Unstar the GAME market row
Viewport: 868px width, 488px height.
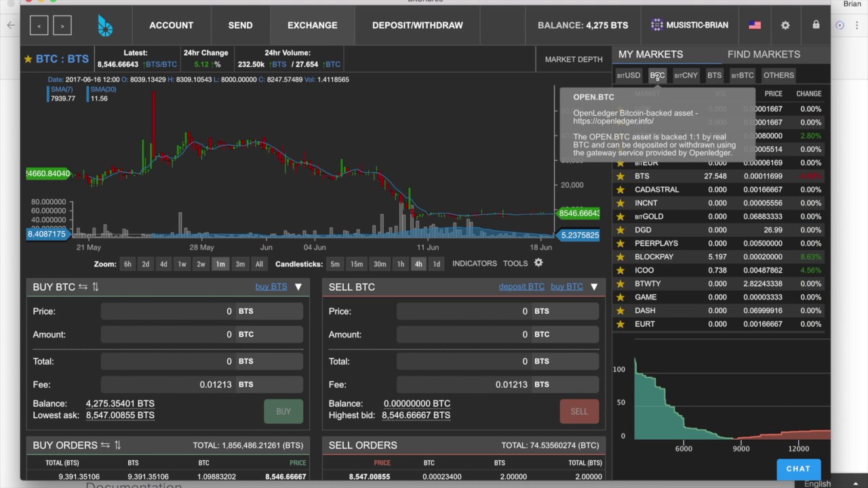click(x=620, y=297)
